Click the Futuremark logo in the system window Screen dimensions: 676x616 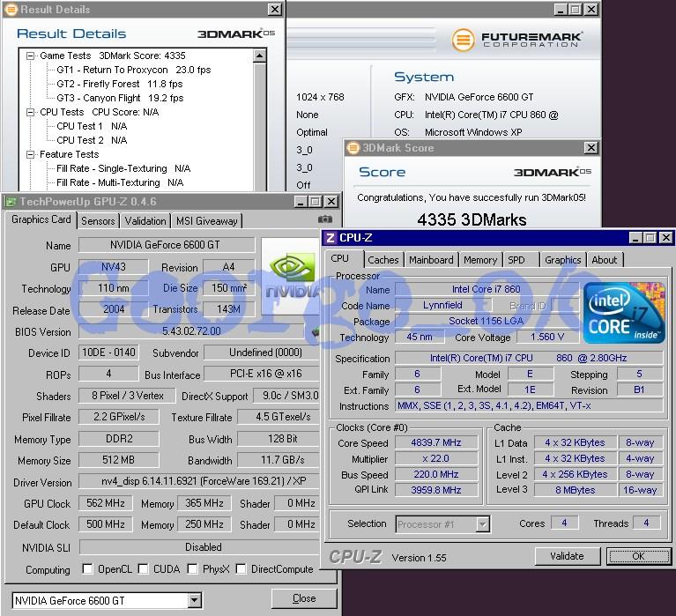[x=517, y=40]
